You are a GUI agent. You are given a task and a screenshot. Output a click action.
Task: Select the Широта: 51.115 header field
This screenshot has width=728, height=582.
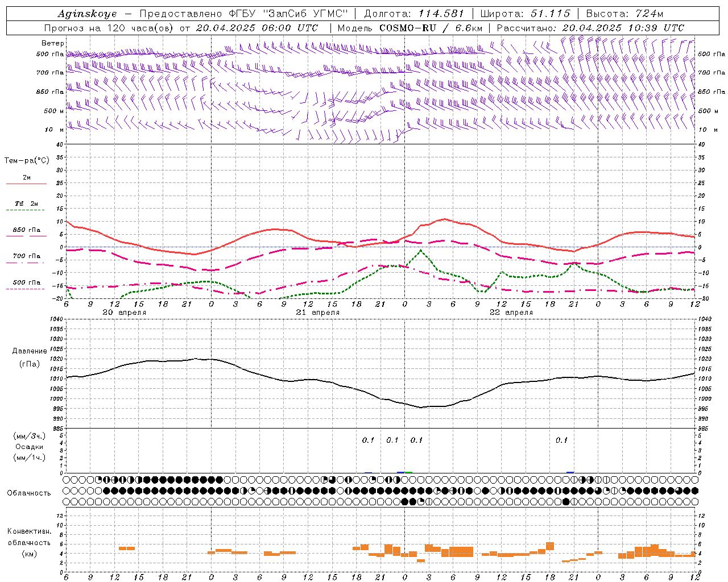(x=526, y=14)
